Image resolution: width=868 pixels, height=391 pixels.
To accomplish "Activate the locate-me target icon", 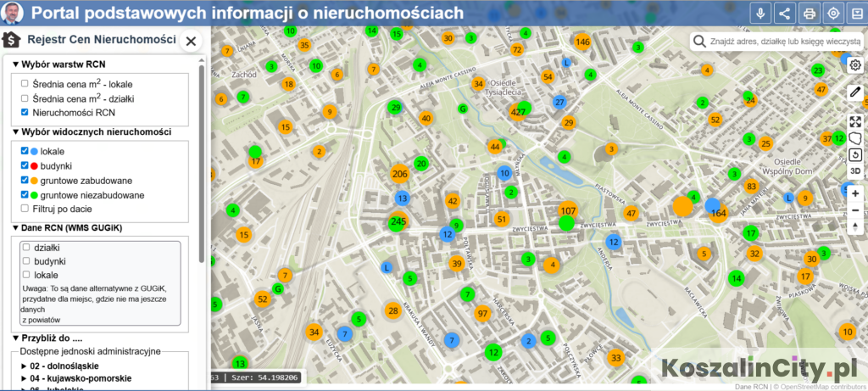I will coord(833,14).
